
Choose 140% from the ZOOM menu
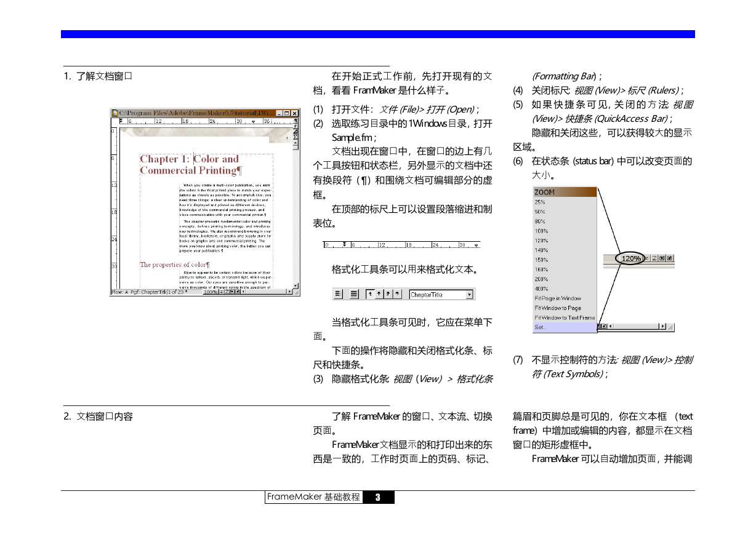click(x=541, y=250)
